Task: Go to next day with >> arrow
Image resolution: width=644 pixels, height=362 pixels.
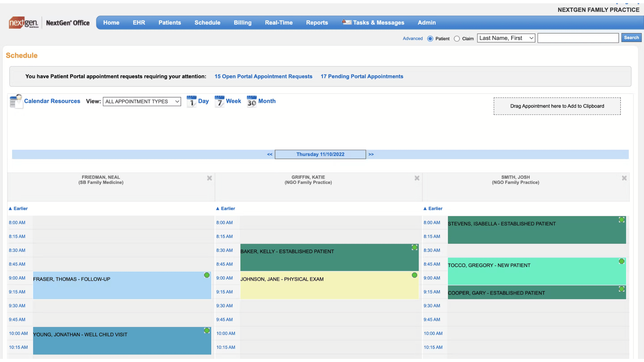Action: (371, 154)
